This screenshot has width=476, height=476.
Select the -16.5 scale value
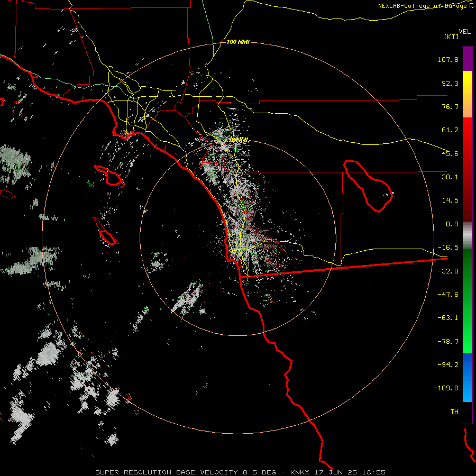448,248
